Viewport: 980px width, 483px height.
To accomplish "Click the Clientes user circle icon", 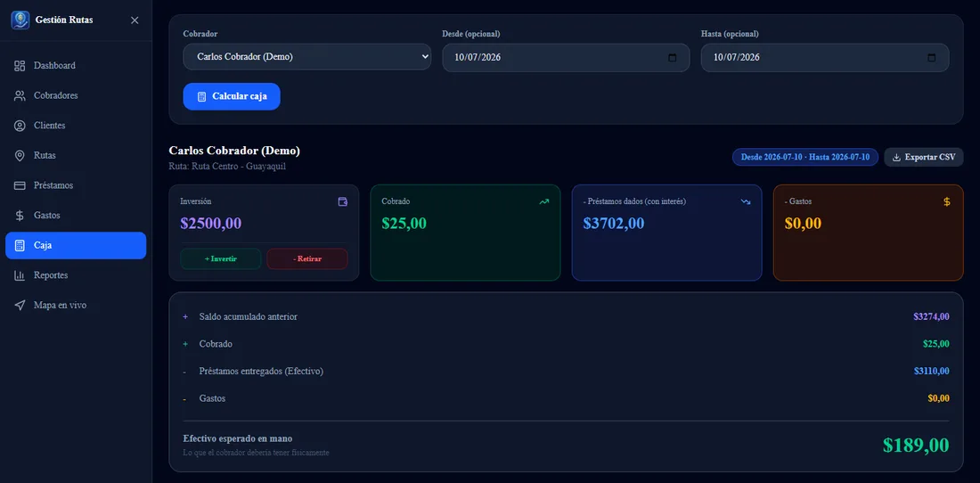I will [20, 126].
